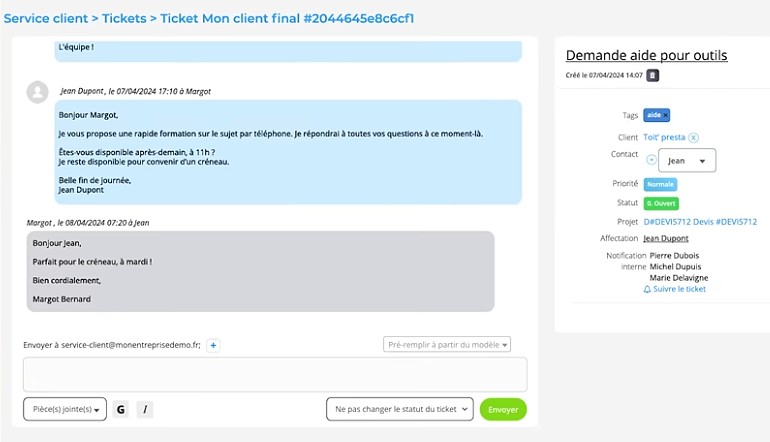Expand the Pièce(s) jointe(s) dropdown

coord(65,409)
